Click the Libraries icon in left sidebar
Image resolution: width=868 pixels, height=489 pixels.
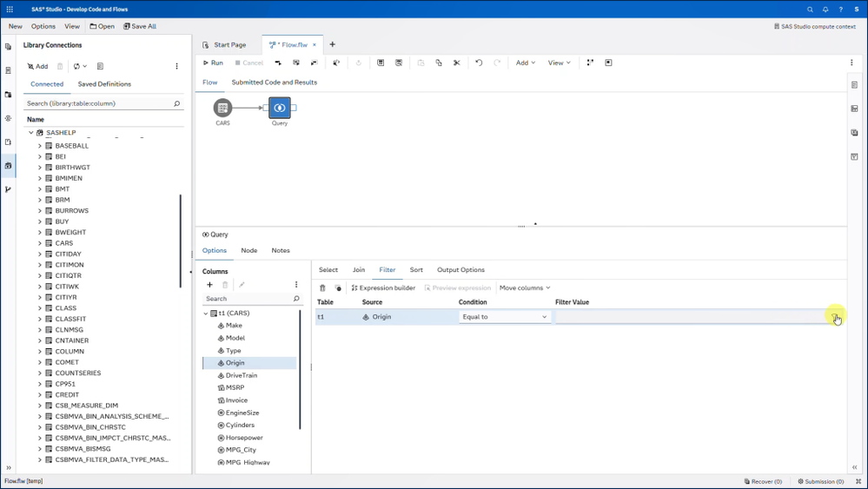(x=8, y=165)
